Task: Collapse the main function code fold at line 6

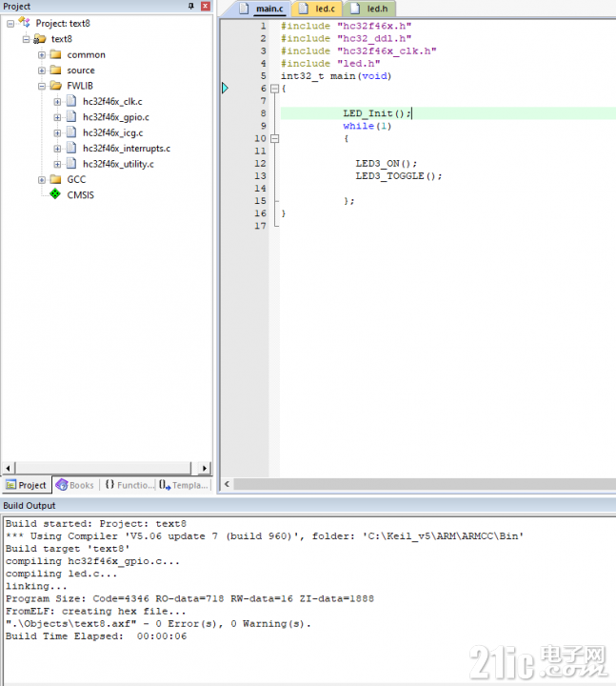Action: (274, 89)
